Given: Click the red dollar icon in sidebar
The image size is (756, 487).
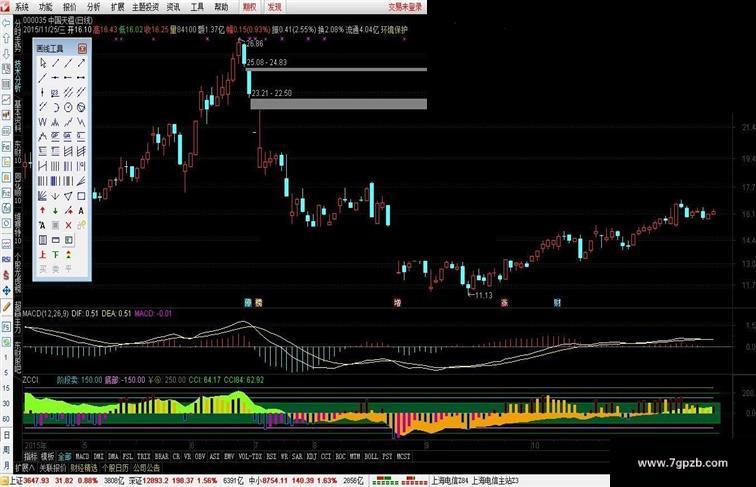Looking at the screenshot, I should 6,275.
